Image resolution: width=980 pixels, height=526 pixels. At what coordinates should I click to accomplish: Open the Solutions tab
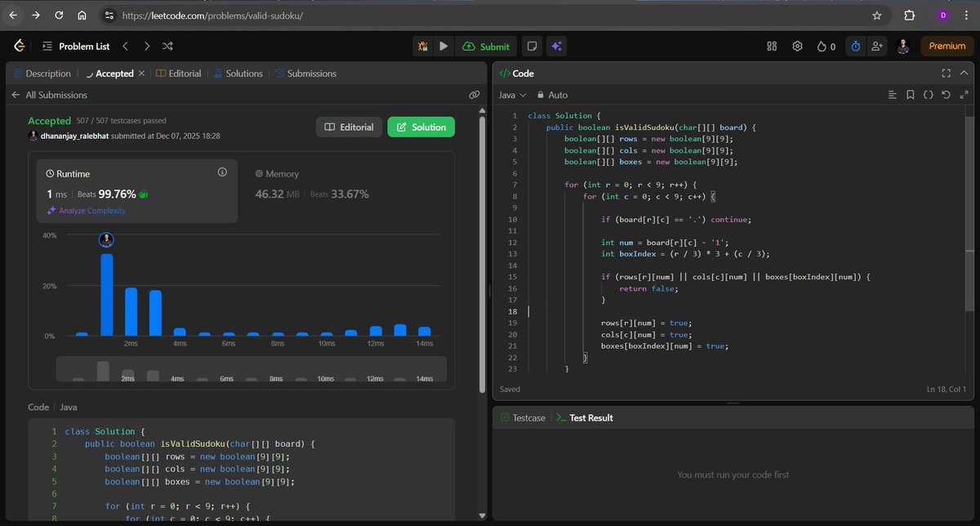[x=238, y=74]
